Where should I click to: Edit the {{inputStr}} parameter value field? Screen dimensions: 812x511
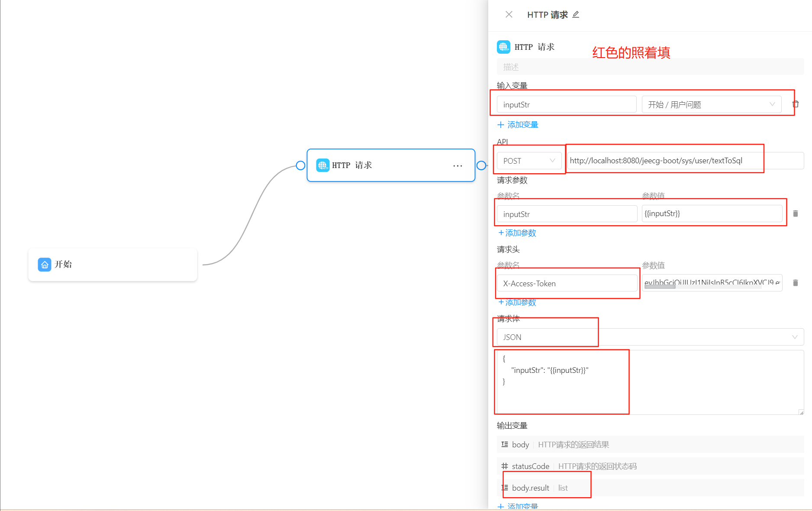click(x=712, y=213)
